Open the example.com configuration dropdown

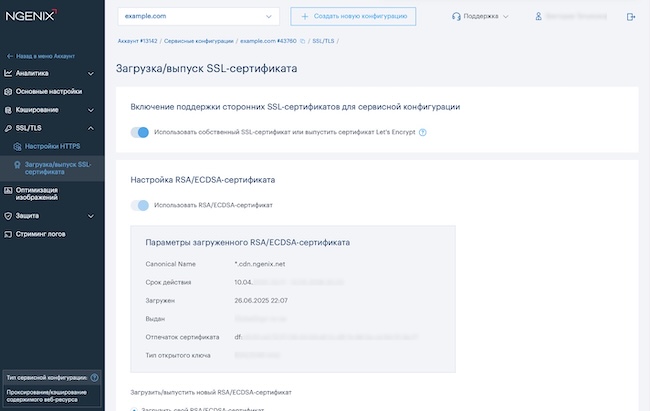pyautogui.click(x=198, y=16)
